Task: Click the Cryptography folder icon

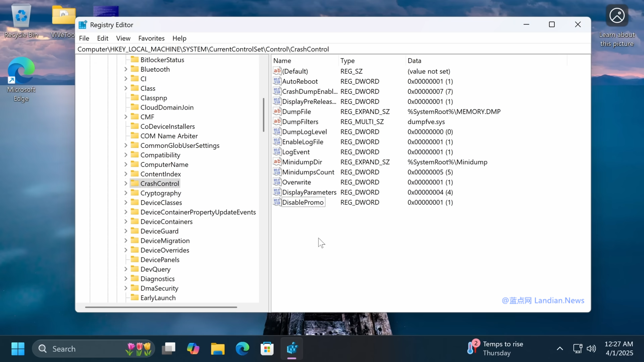Action: tap(135, 193)
